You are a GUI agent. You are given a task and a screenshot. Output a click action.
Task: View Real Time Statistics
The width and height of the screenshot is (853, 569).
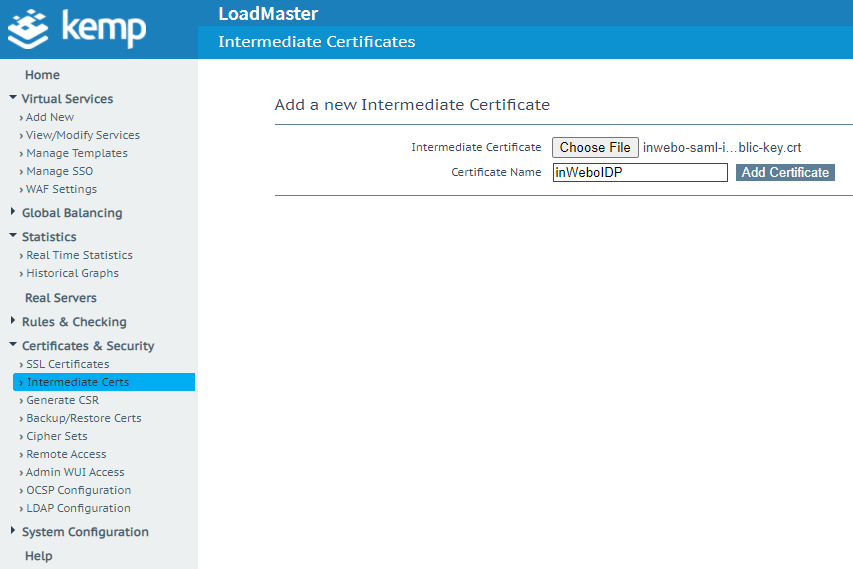point(79,255)
